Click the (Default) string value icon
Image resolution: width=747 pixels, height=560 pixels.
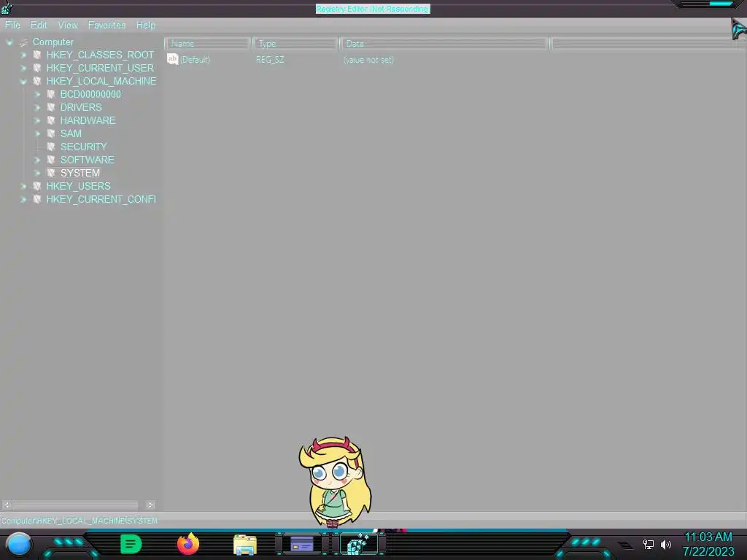tap(172, 59)
